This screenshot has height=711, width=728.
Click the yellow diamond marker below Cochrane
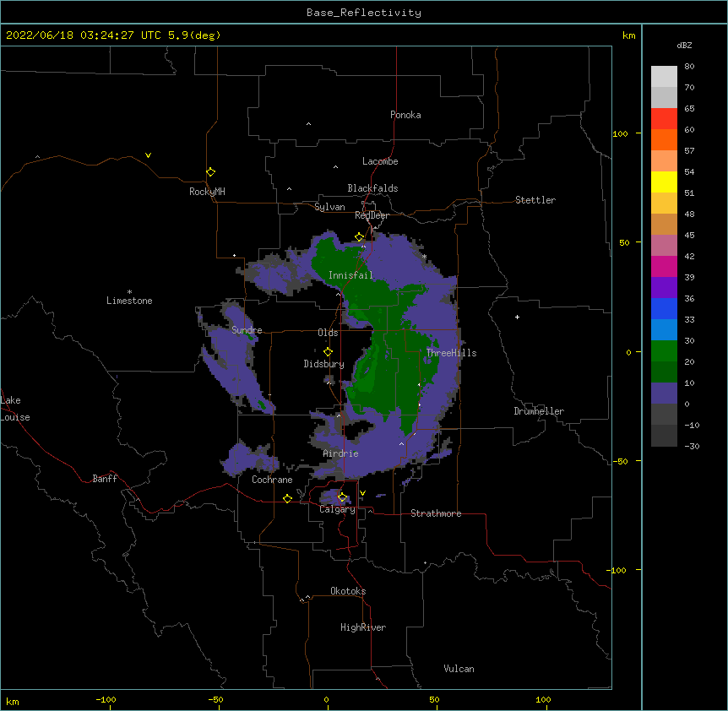(x=287, y=498)
